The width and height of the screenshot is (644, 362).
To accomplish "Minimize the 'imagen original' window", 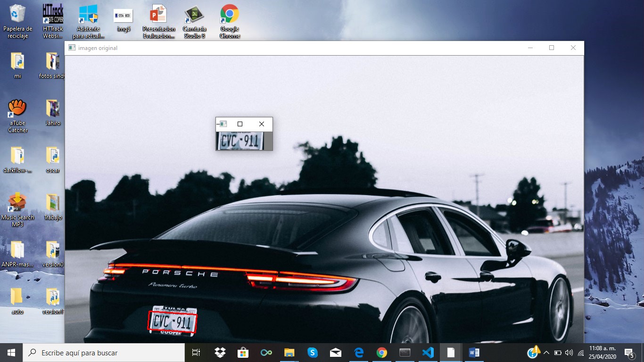I will pos(530,48).
